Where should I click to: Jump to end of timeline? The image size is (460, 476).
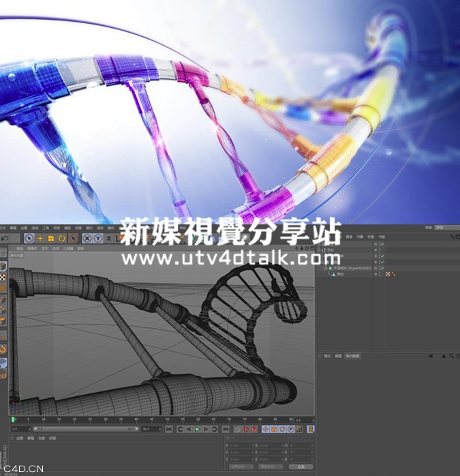(x=226, y=429)
